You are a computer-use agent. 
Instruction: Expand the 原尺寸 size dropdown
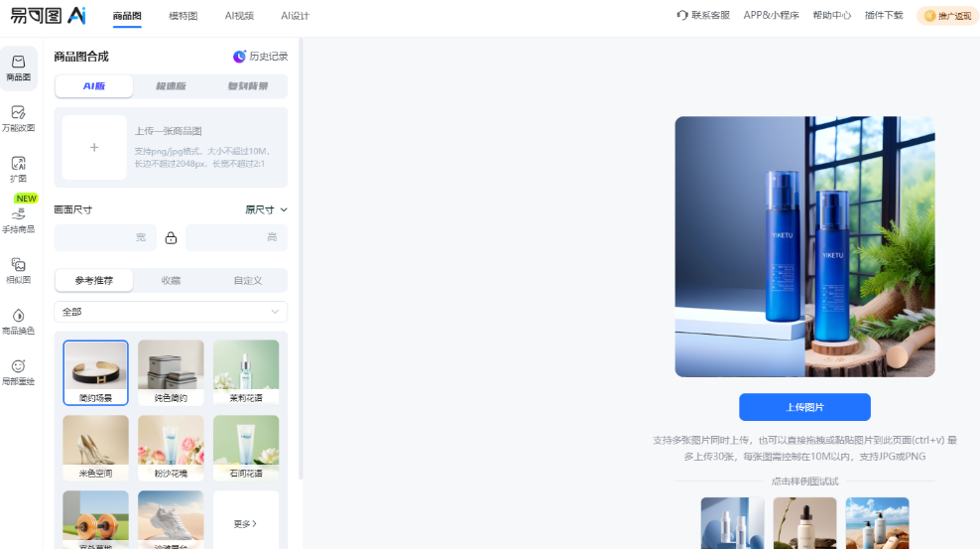pos(266,209)
